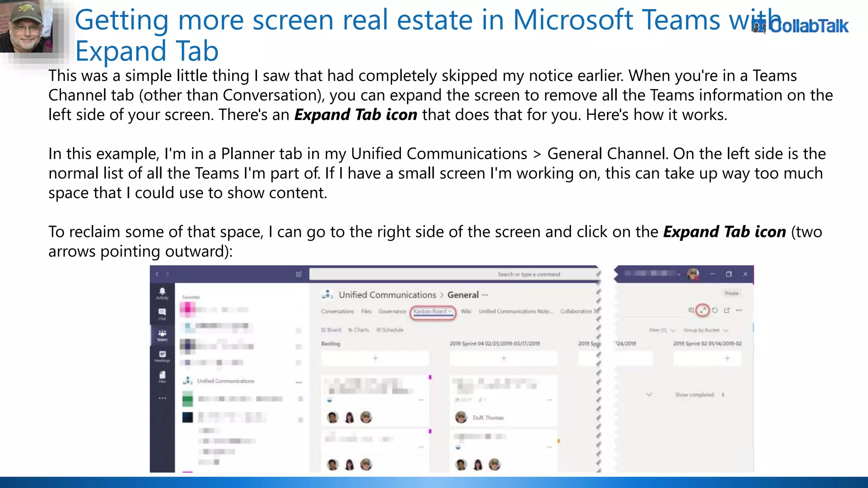The width and height of the screenshot is (868, 488).
Task: Add a task to 2019 Sprint 04 bucket
Action: [x=504, y=358]
